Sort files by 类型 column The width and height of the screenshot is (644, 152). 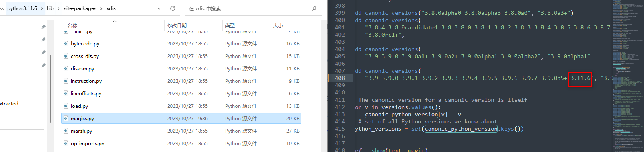pyautogui.click(x=230, y=25)
